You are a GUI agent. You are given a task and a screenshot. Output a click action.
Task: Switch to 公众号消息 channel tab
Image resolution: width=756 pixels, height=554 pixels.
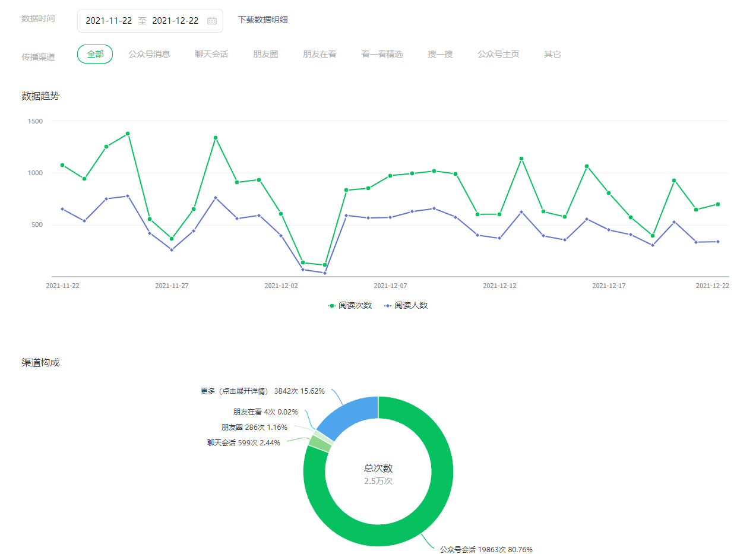tap(149, 54)
